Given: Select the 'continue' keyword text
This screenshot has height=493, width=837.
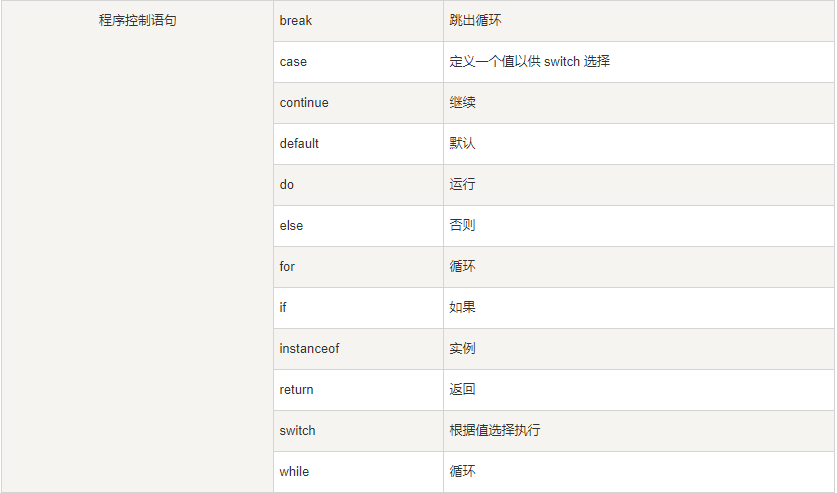Looking at the screenshot, I should point(304,102).
